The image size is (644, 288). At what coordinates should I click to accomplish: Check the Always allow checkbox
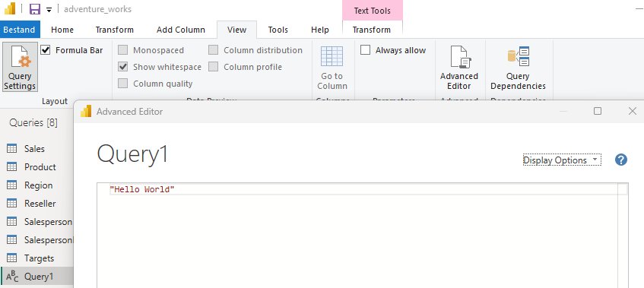click(x=365, y=50)
